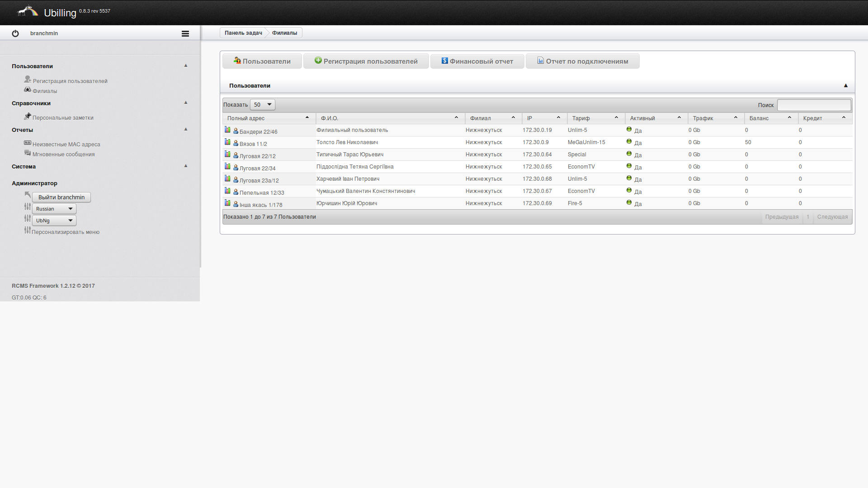The image size is (868, 488).
Task: Open building icon for Бандери 22/46
Action: 227,130
